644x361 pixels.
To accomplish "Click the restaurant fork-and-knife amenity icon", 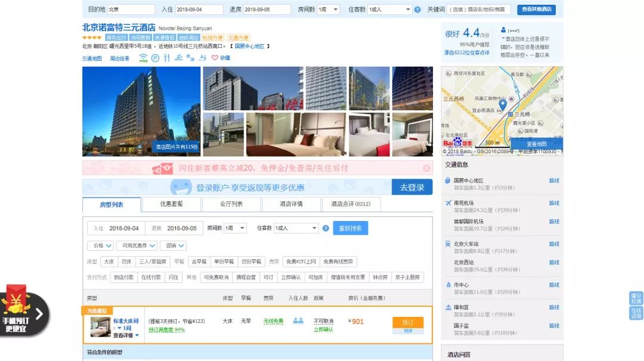I will click(x=167, y=58).
